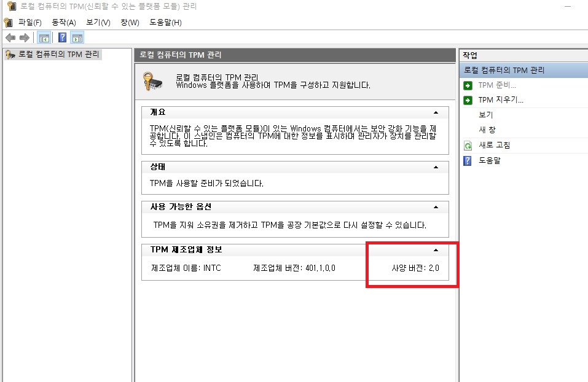Click the Forward arrow toolbar icon
This screenshot has height=382, width=588.
25,37
